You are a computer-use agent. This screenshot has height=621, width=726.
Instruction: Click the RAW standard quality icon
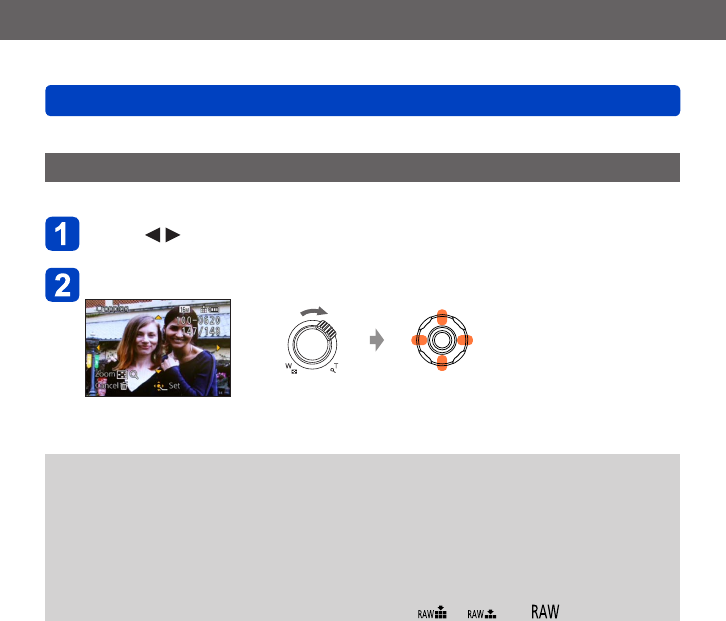click(x=482, y=614)
